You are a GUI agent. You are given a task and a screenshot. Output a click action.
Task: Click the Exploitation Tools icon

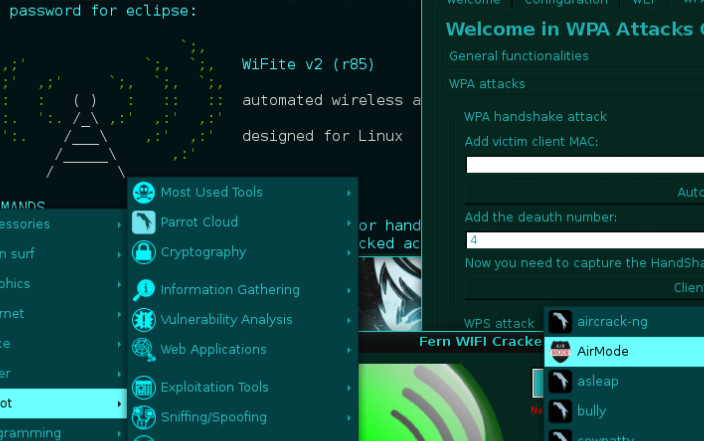[144, 387]
